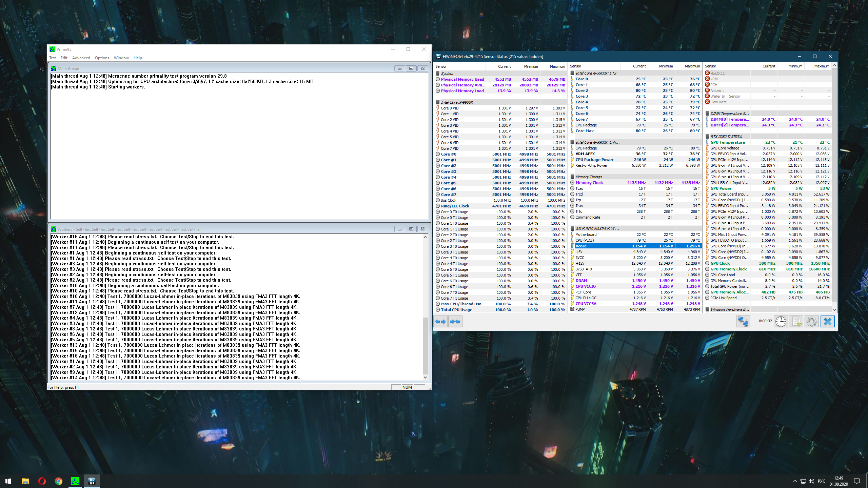Click the HWiNFO remote/network monitoring icon
This screenshot has height=488, width=868.
743,321
